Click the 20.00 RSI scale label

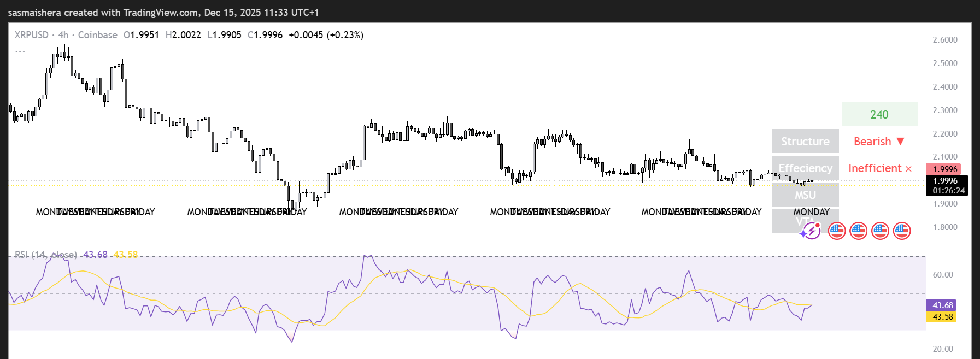(943, 349)
